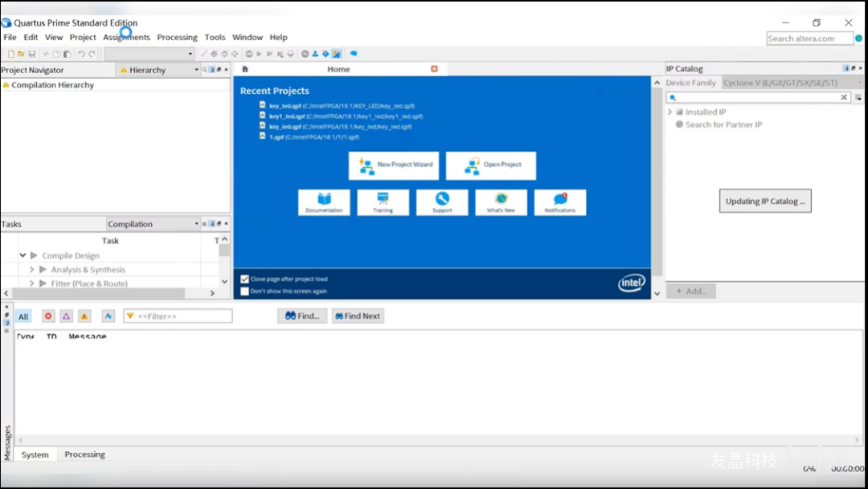This screenshot has width=868, height=489.
Task: Open the Programmer toolbar icon
Action: pyautogui.click(x=325, y=54)
